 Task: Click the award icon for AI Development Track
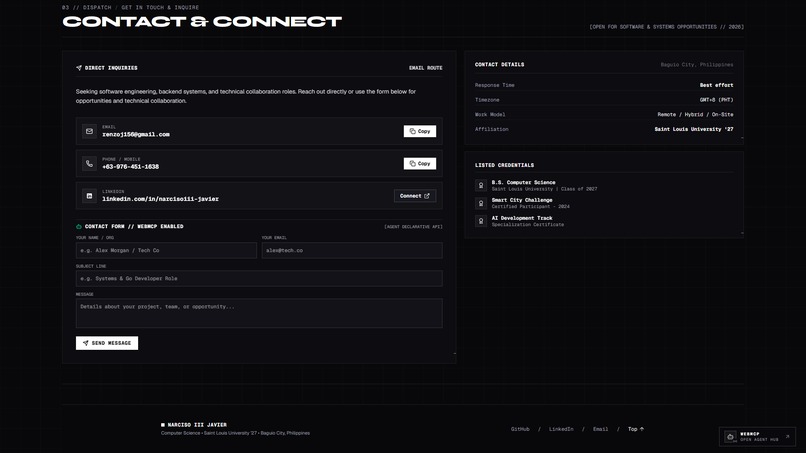click(x=481, y=221)
